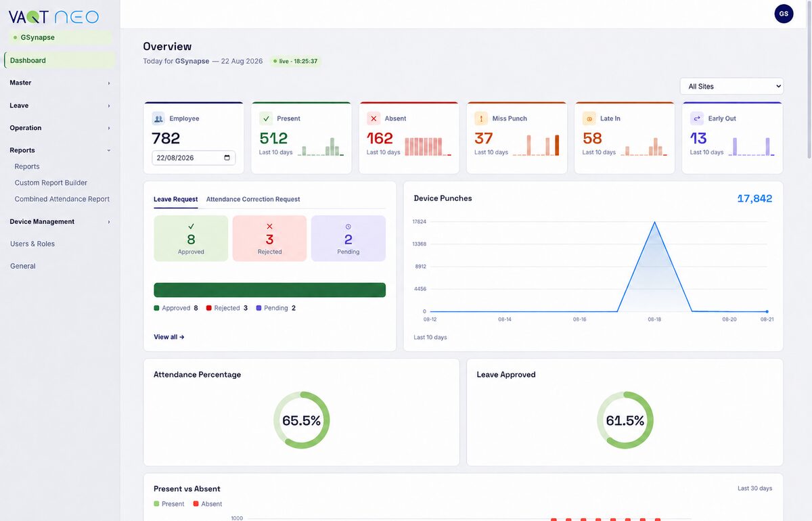Click the leave request progress bar
The image size is (812, 521).
click(x=269, y=290)
